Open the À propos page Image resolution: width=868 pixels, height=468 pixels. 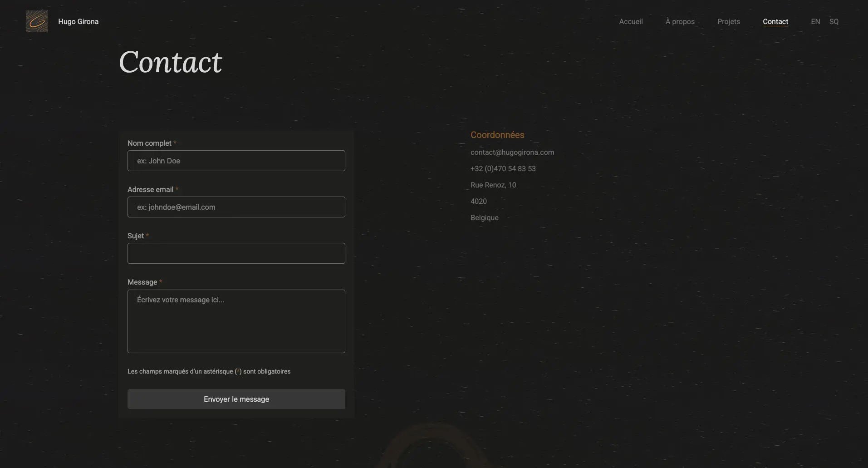pos(680,21)
